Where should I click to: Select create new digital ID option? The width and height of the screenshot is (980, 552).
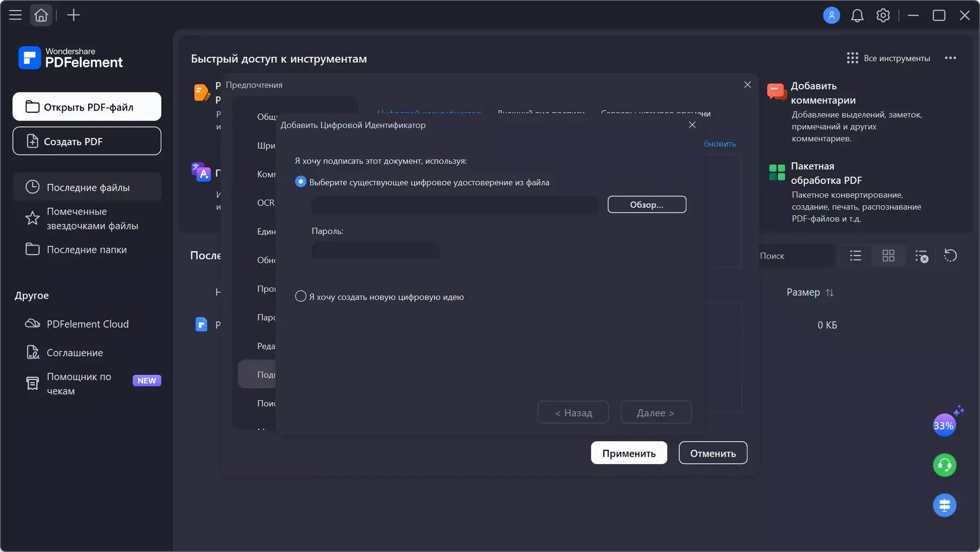[301, 297]
